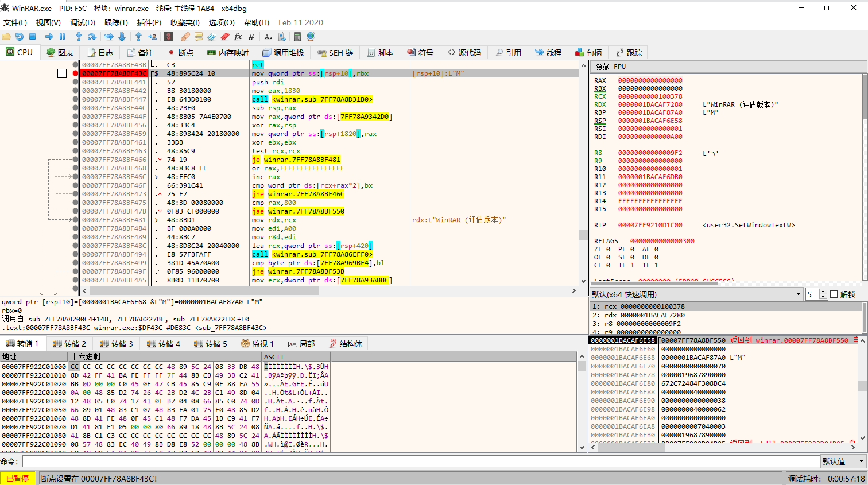Image resolution: width=868 pixels, height=485 pixels.
Task: Open the labels tag icon
Action: tap(212, 37)
